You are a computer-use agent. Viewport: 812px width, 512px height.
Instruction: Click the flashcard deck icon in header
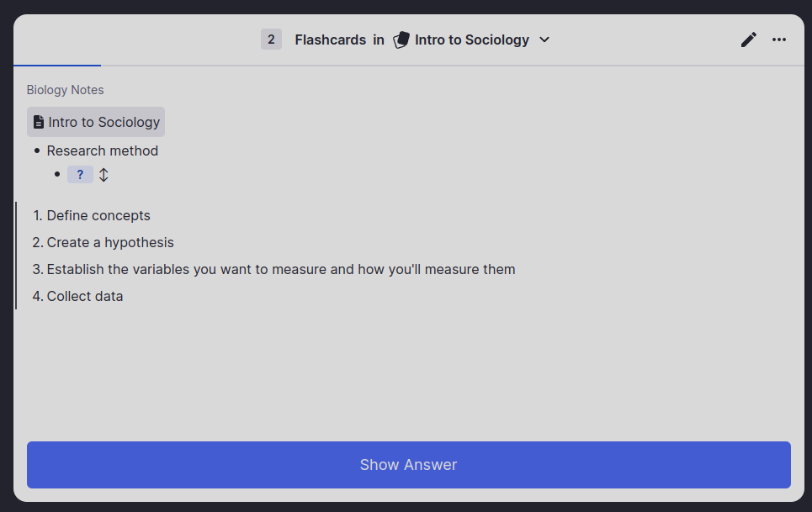click(x=401, y=40)
